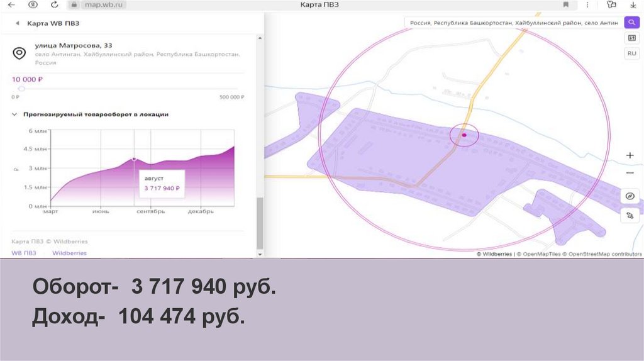Screen dimensions: 644x361
Task: Click the pickup point marker on map
Action: click(x=464, y=135)
